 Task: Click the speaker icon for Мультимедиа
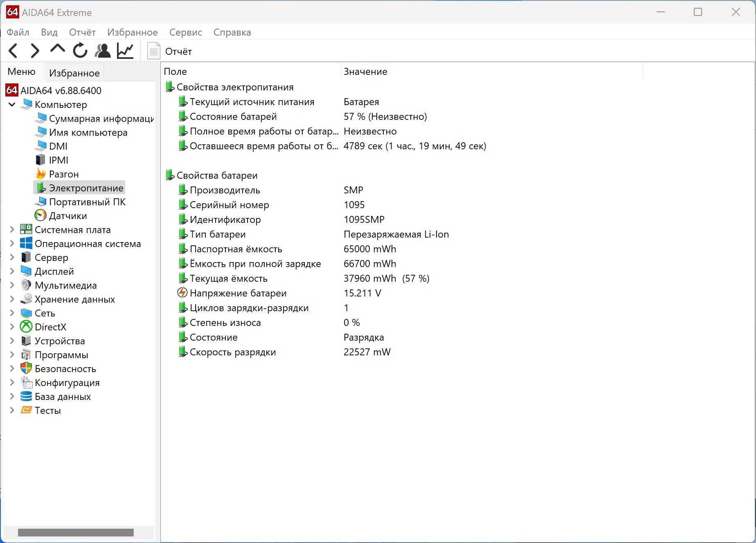coord(26,285)
